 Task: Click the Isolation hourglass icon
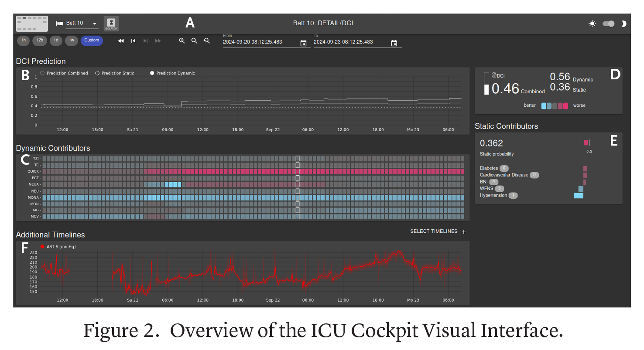pos(111,24)
